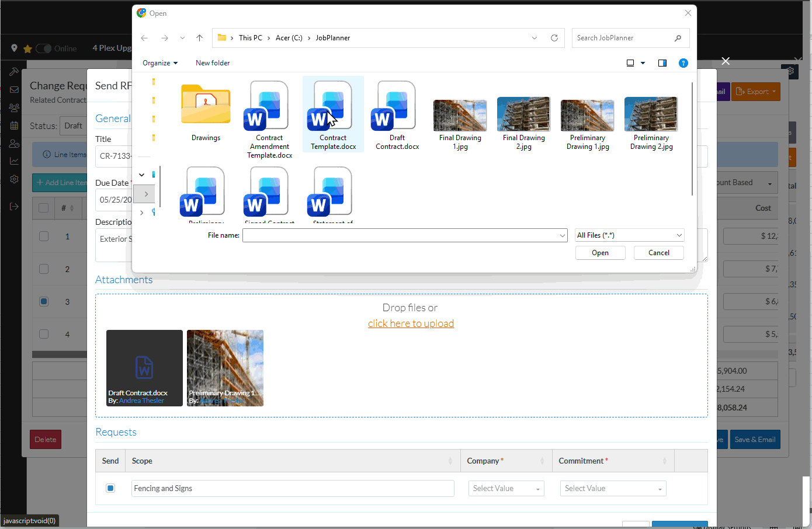Open the recent locations dropdown arrow
Image resolution: width=812 pixels, height=529 pixels.
(182, 38)
